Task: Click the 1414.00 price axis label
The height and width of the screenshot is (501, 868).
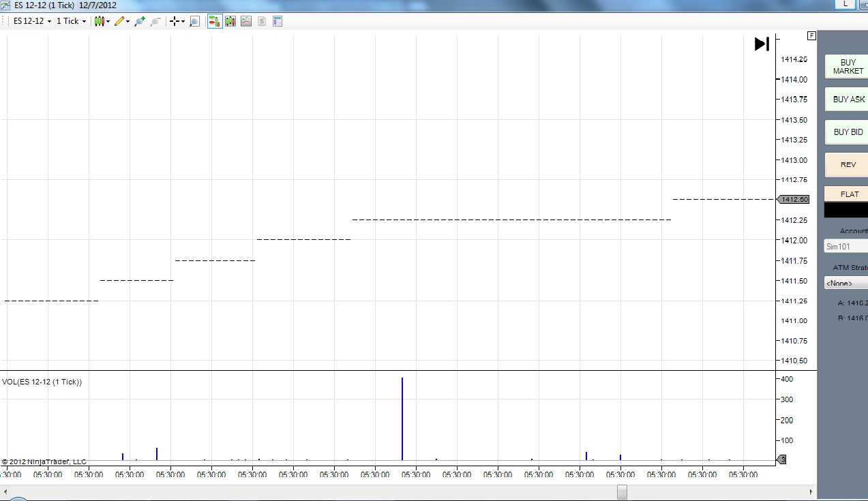Action: [794, 79]
